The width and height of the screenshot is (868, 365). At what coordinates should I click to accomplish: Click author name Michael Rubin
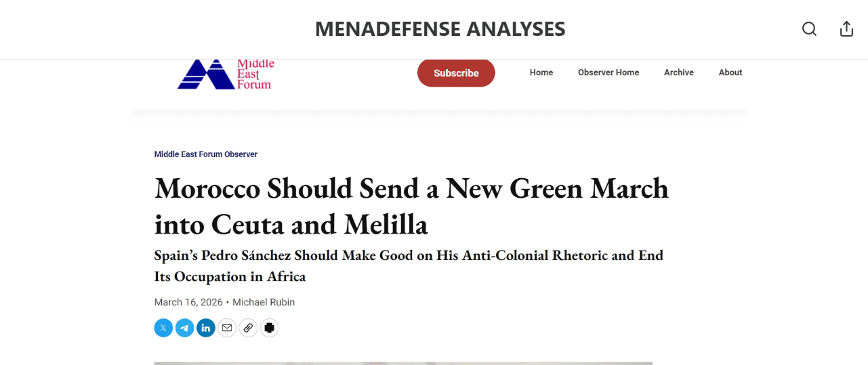click(x=264, y=302)
